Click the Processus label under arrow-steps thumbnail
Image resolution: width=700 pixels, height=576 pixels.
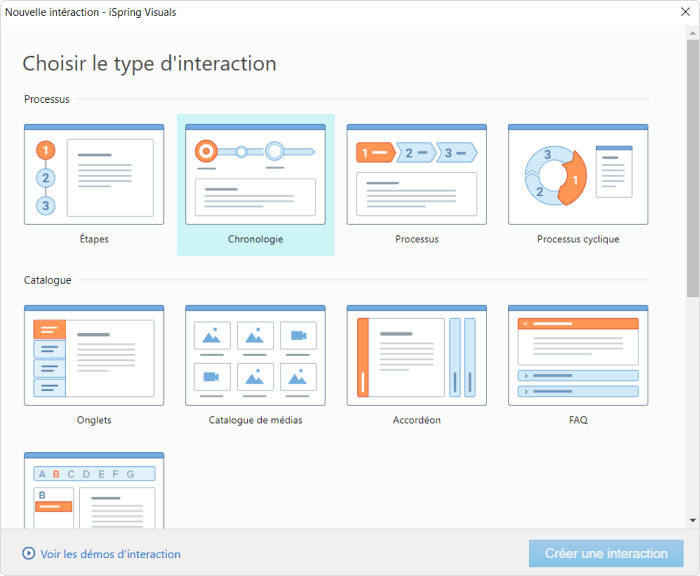(417, 239)
